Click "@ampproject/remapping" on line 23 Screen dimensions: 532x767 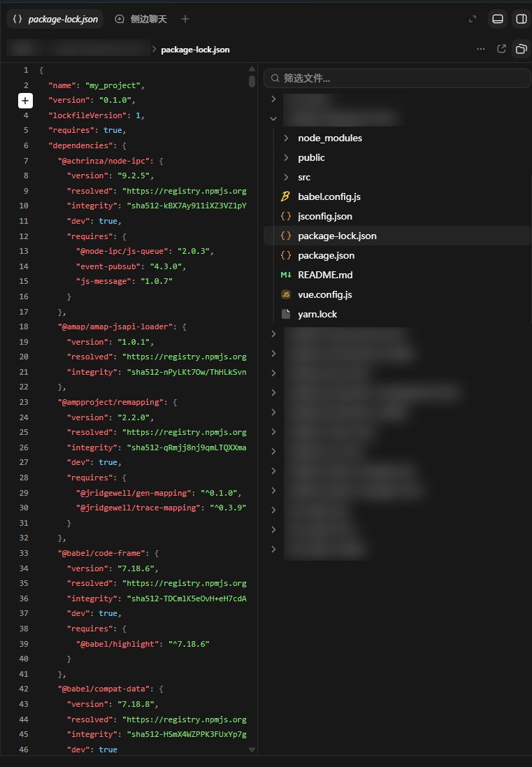point(110,402)
